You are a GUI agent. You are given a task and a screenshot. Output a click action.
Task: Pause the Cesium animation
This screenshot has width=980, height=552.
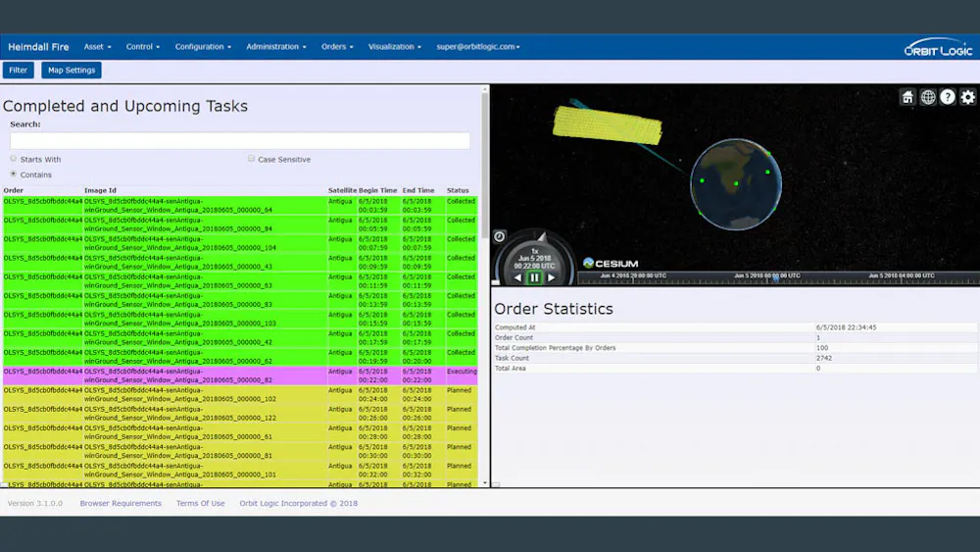(x=534, y=277)
